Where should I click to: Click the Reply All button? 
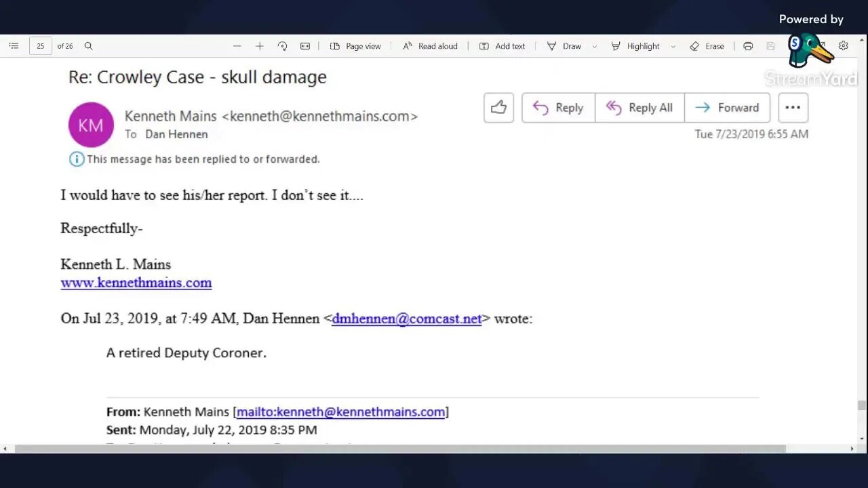[639, 108]
